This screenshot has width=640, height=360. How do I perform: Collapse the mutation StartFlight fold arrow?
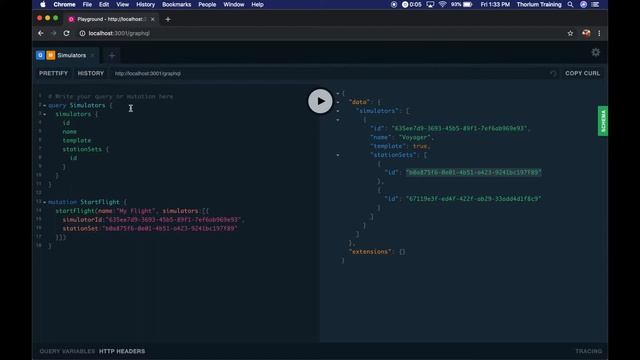click(x=44, y=202)
